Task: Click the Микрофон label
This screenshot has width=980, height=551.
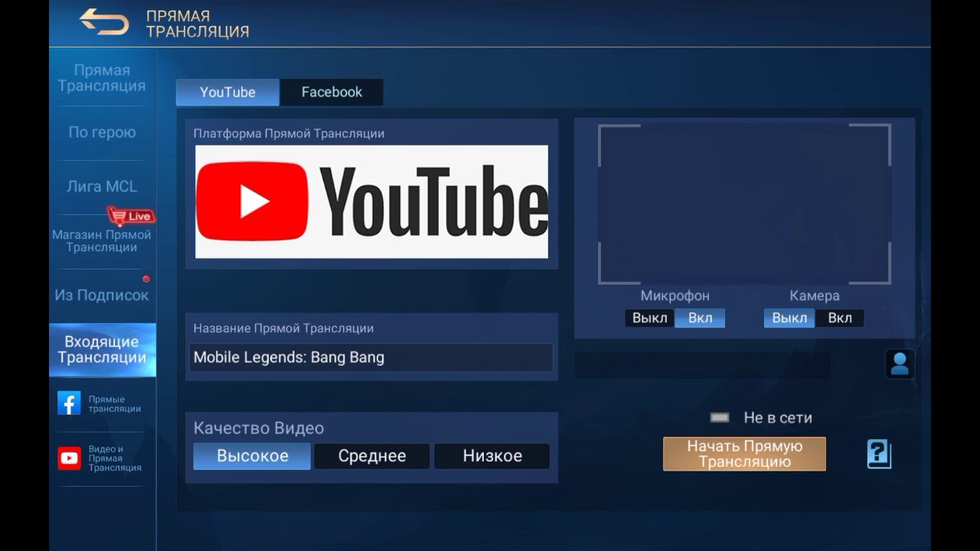Action: [x=675, y=295]
